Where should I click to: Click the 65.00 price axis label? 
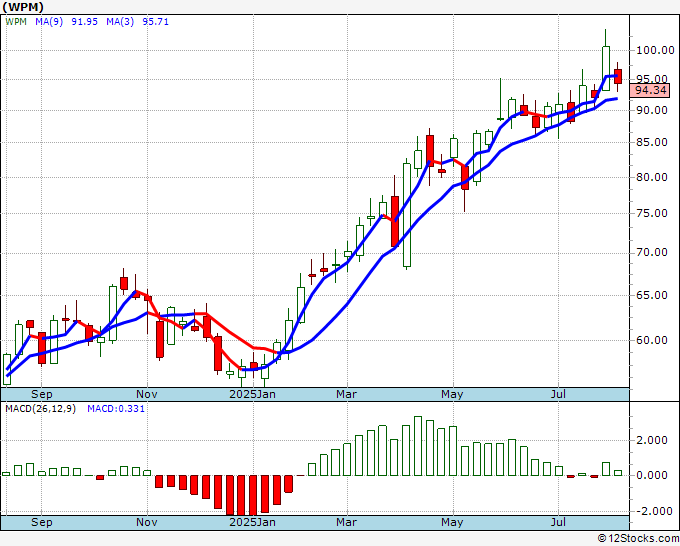click(x=652, y=295)
